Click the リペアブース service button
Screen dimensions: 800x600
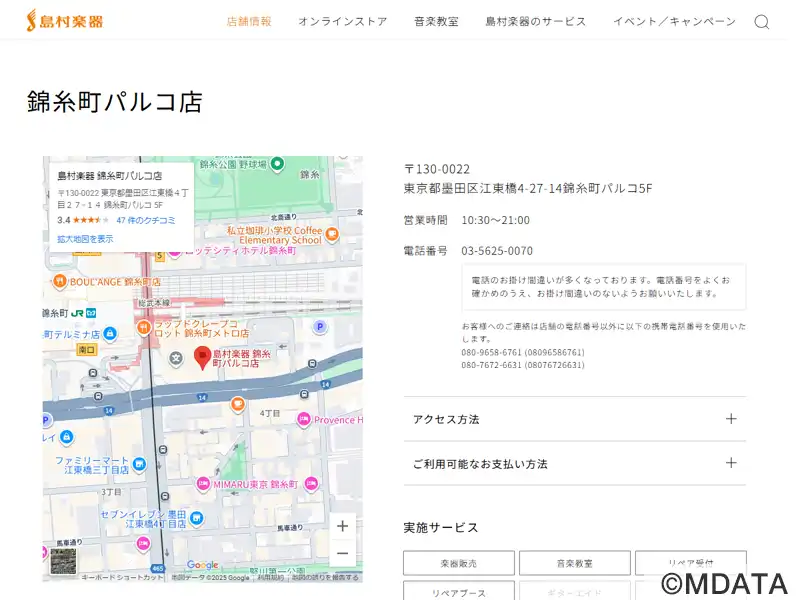459,593
